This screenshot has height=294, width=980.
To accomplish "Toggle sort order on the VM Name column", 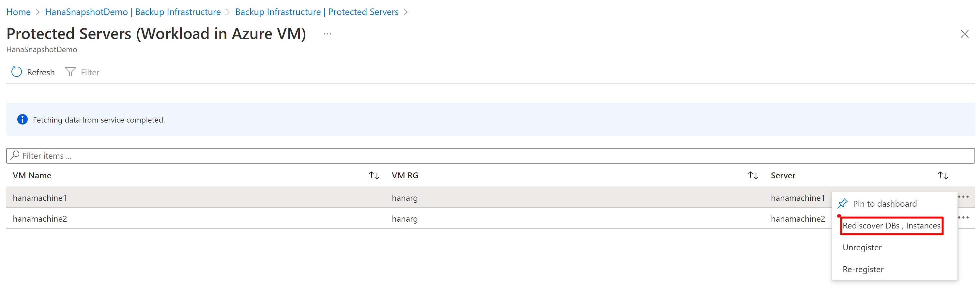I will tap(374, 175).
